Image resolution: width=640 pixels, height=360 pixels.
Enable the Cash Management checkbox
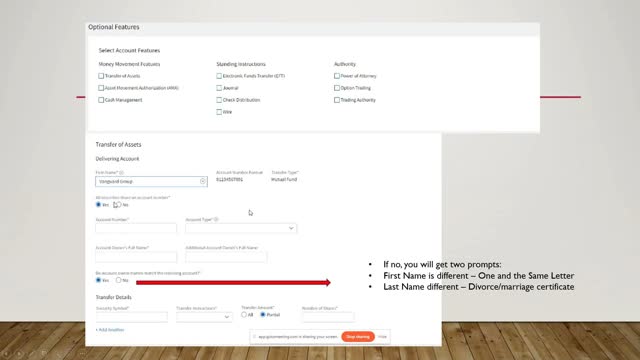pos(101,100)
